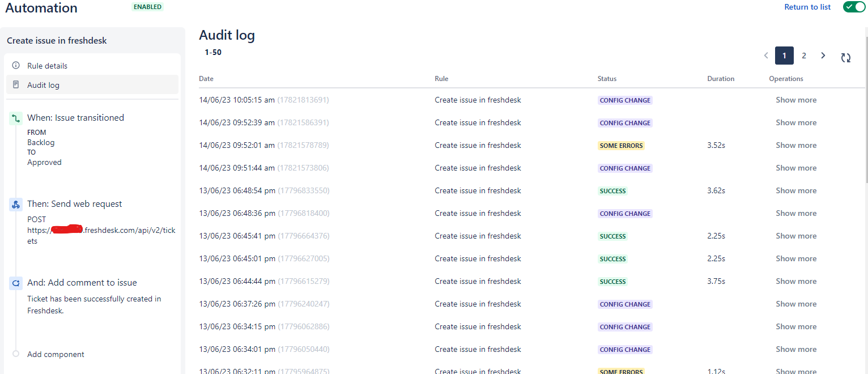Open Audit log in the sidebar
The width and height of the screenshot is (868, 374).
pyautogui.click(x=92, y=85)
